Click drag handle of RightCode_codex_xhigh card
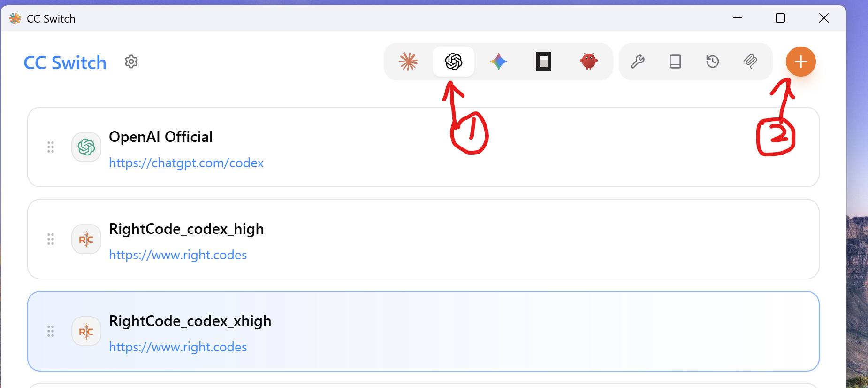This screenshot has height=388, width=868. [51, 331]
